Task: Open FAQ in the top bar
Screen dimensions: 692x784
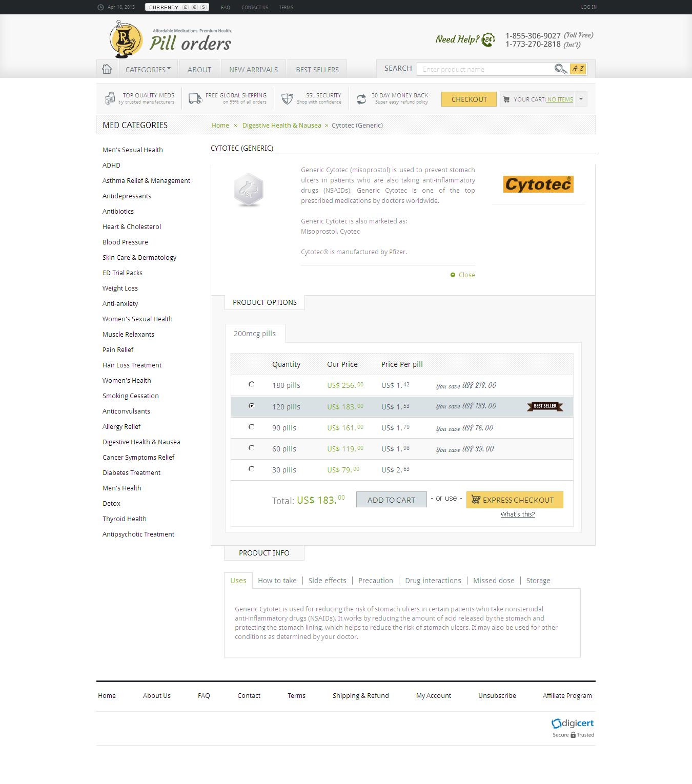Action: [226, 7]
